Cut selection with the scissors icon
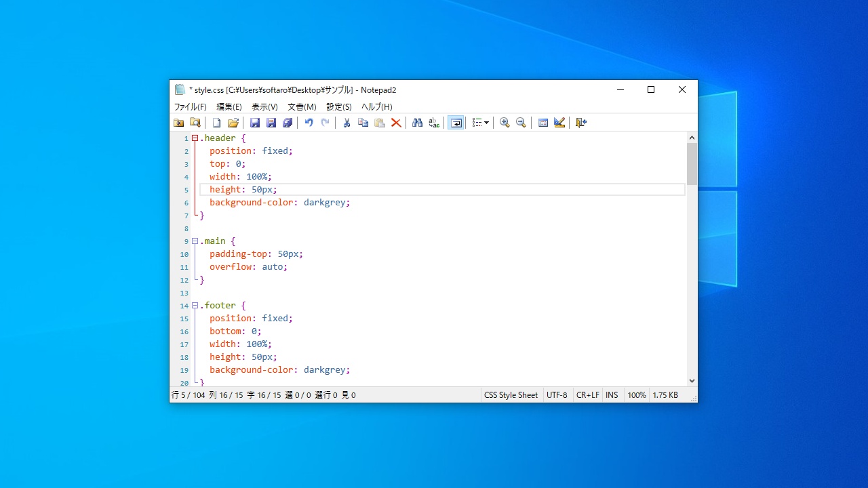Image resolution: width=868 pixels, height=488 pixels. [x=347, y=123]
